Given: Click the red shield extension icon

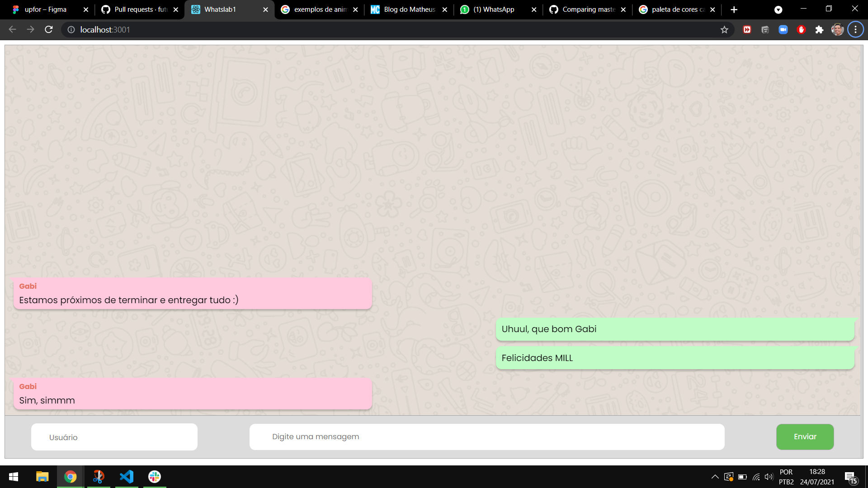Looking at the screenshot, I should pyautogui.click(x=801, y=30).
